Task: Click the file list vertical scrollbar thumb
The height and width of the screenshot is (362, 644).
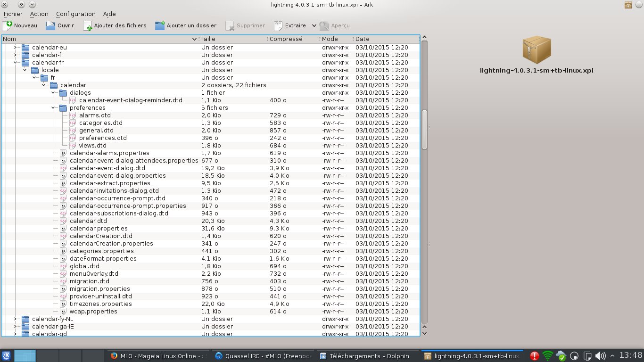Action: 424,130
